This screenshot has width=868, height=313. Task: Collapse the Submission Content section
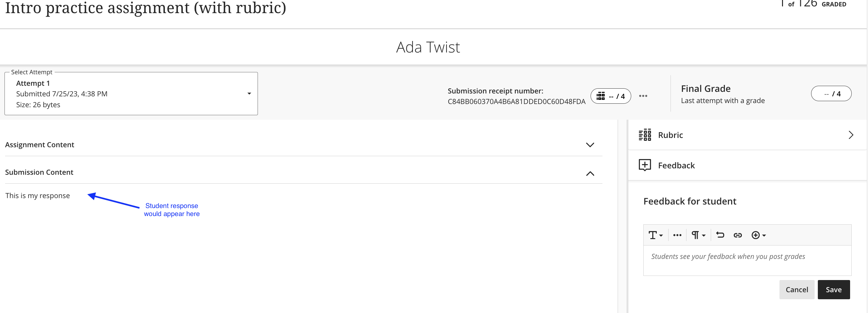pos(590,174)
